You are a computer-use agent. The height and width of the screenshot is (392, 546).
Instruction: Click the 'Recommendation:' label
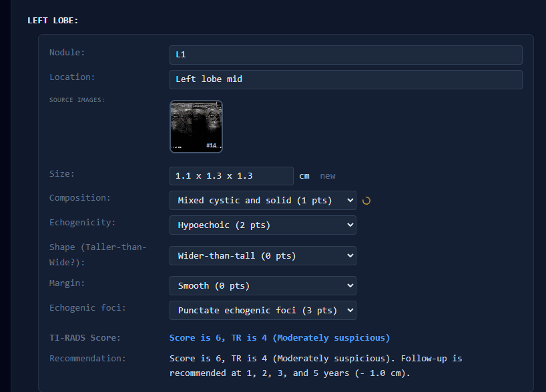pyautogui.click(x=87, y=358)
